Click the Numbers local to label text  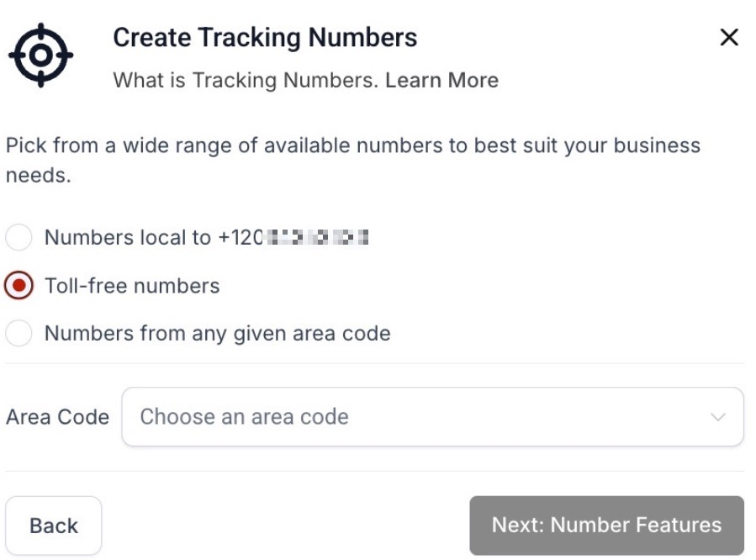coord(128,238)
